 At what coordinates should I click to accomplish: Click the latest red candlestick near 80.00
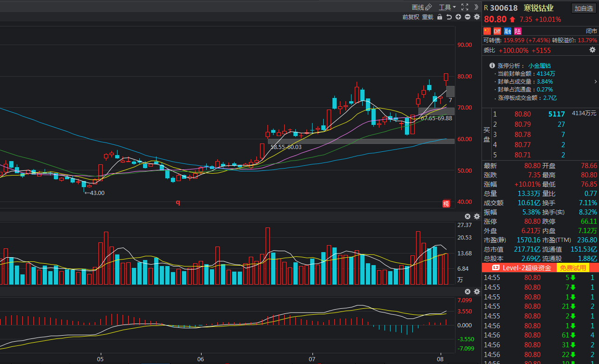click(x=446, y=77)
